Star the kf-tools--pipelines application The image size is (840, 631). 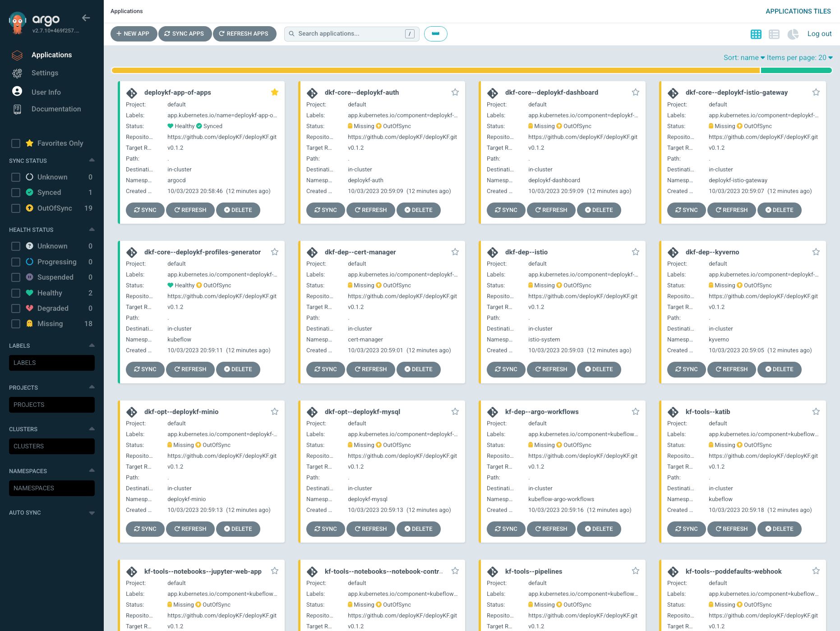(x=636, y=571)
